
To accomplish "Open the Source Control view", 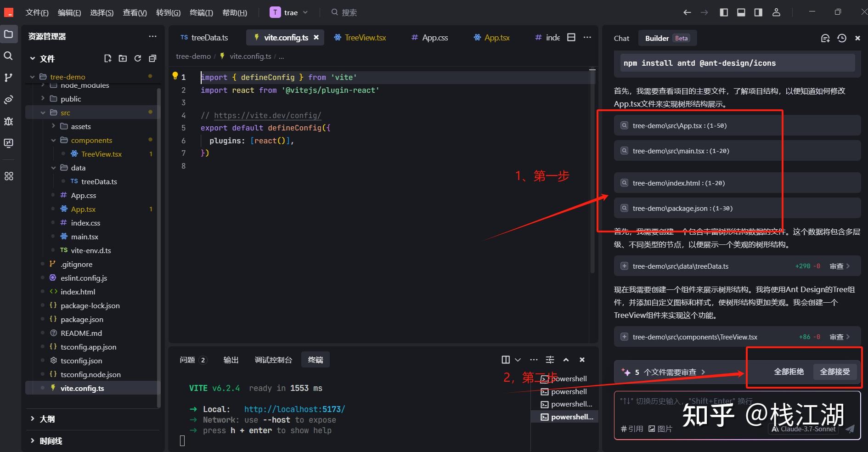I will [x=8, y=78].
